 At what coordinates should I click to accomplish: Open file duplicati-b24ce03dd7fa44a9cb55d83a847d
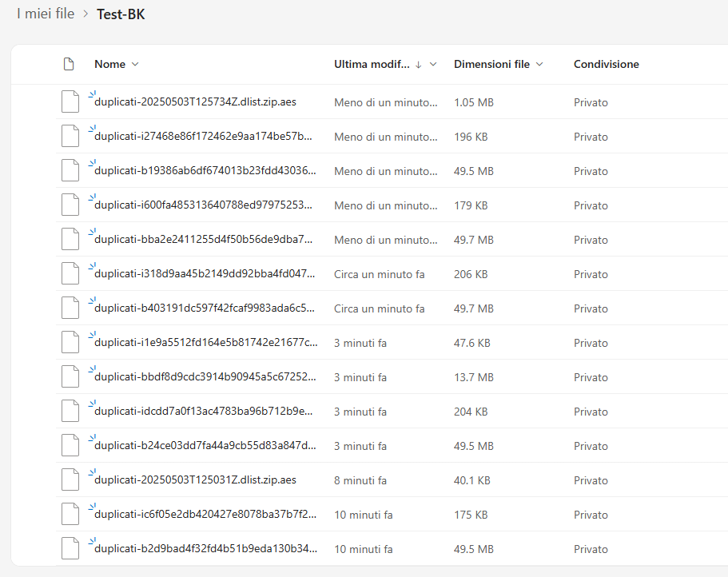(205, 446)
